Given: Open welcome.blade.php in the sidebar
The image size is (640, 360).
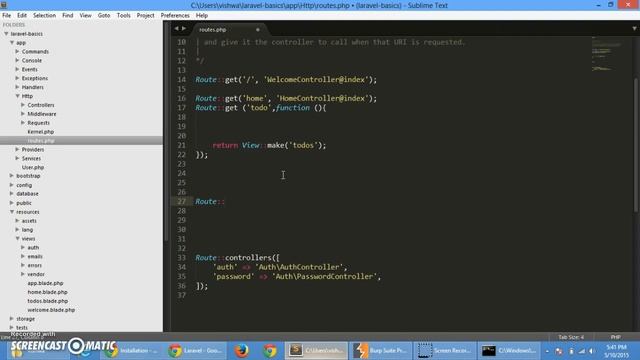Looking at the screenshot, I should point(51,310).
